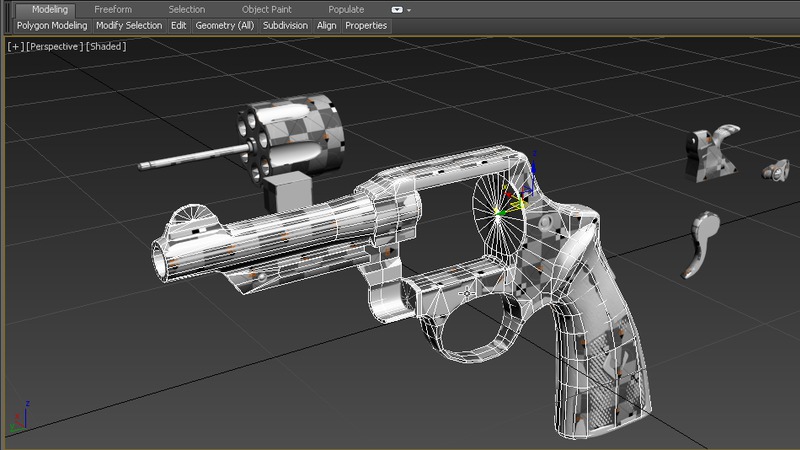Select the Object Paint tab

pyautogui.click(x=268, y=9)
